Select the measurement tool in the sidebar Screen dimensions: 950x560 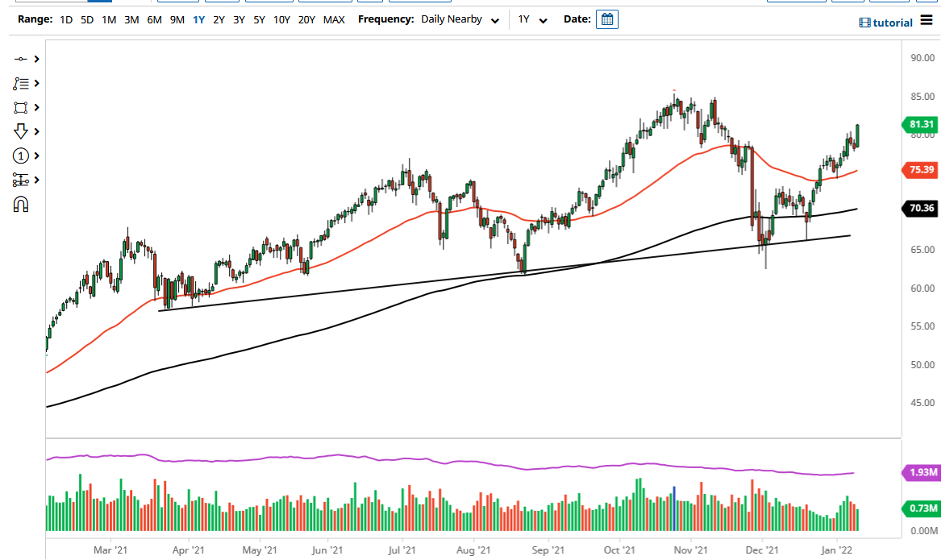point(21,180)
